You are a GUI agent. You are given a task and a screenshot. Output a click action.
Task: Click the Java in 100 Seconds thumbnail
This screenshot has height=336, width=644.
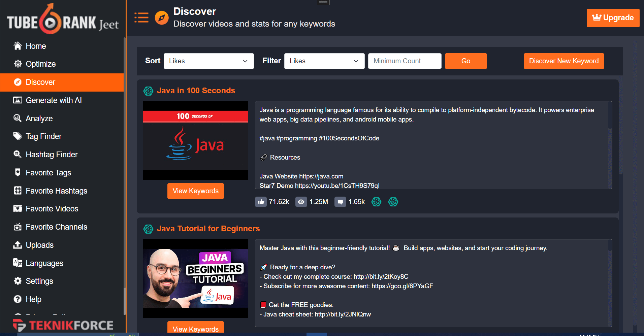point(196,140)
